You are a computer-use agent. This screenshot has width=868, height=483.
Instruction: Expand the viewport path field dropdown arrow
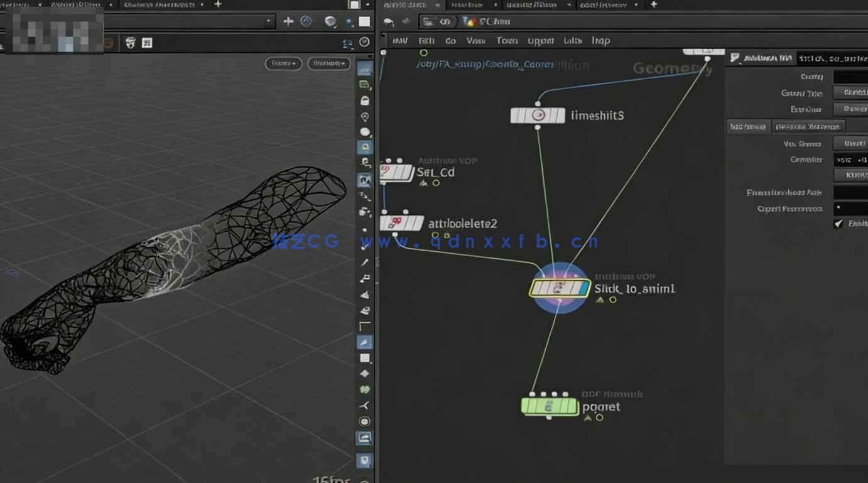tap(269, 21)
